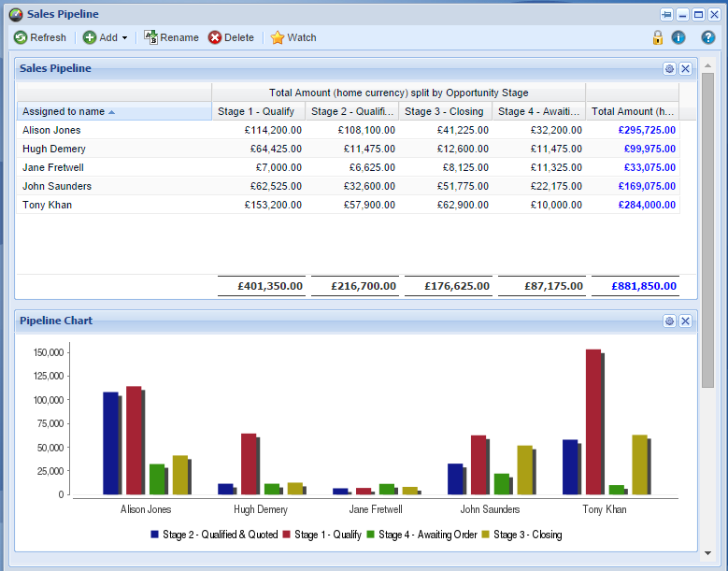Click the dashboard gauge icon in title bar
Screen dimensions: 728x571
point(16,15)
